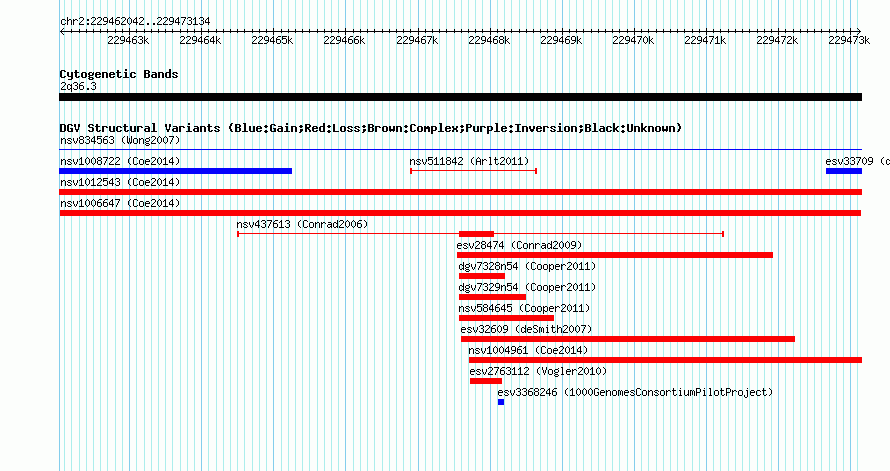Open the esv2763112 (Vogler2010) label

coord(538,371)
